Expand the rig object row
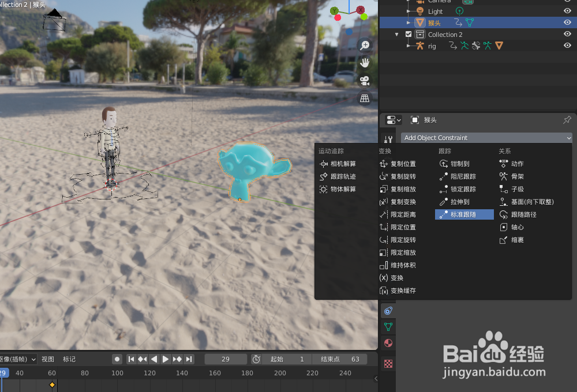Screen dimensions: 577x392 (x=409, y=46)
